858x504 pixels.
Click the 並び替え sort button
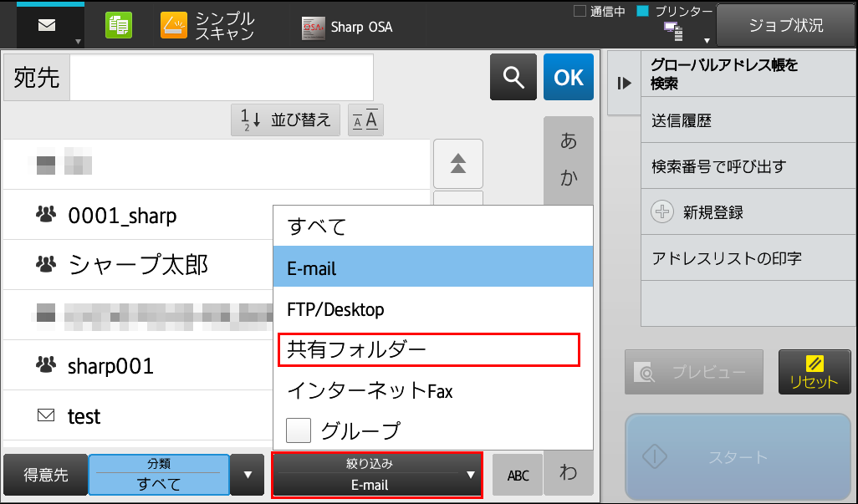(286, 120)
